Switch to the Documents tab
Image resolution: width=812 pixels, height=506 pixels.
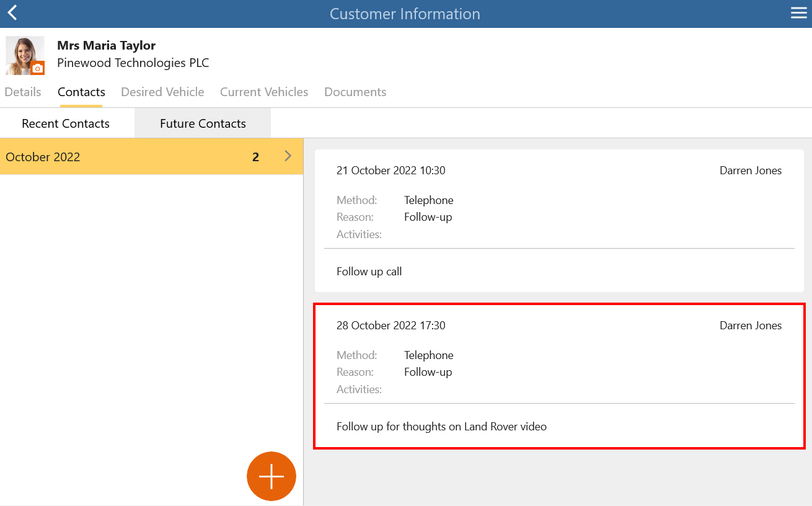pos(355,92)
